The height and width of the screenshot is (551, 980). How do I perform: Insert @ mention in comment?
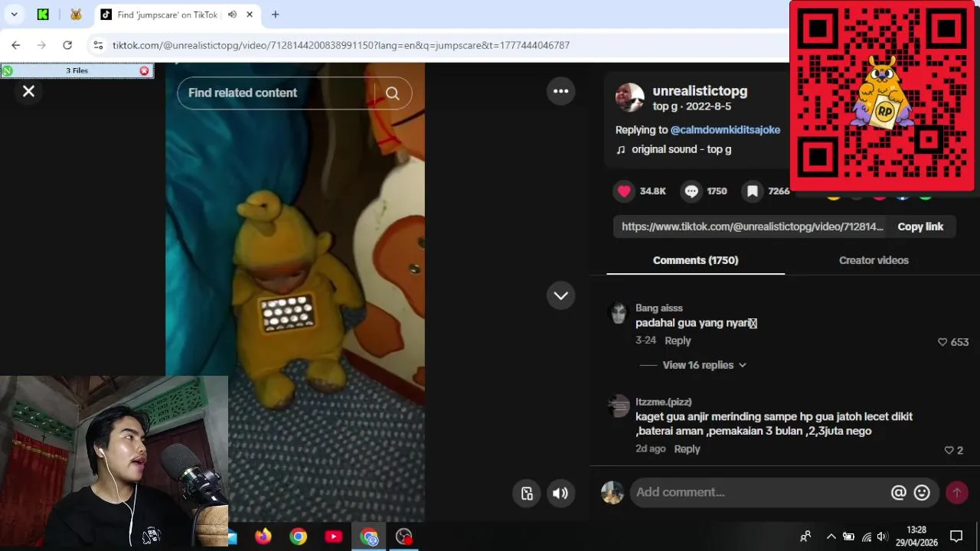point(898,493)
